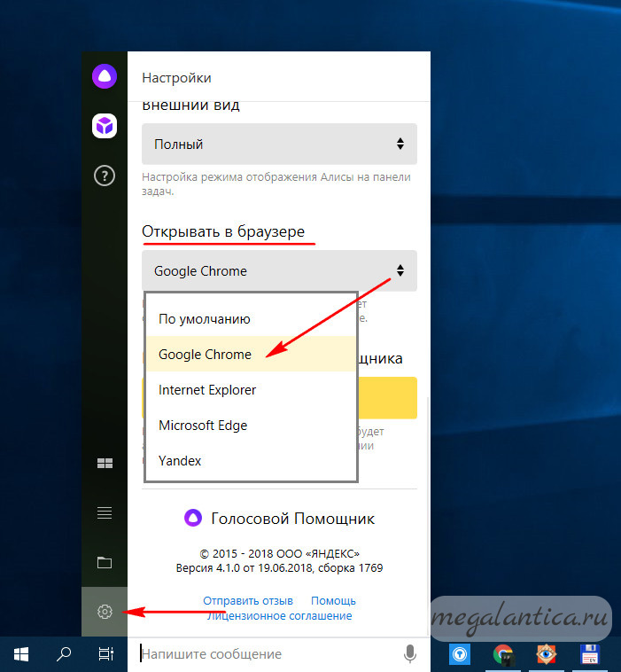Open the folder icon in sidebar
Image resolution: width=621 pixels, height=672 pixels.
[105, 562]
